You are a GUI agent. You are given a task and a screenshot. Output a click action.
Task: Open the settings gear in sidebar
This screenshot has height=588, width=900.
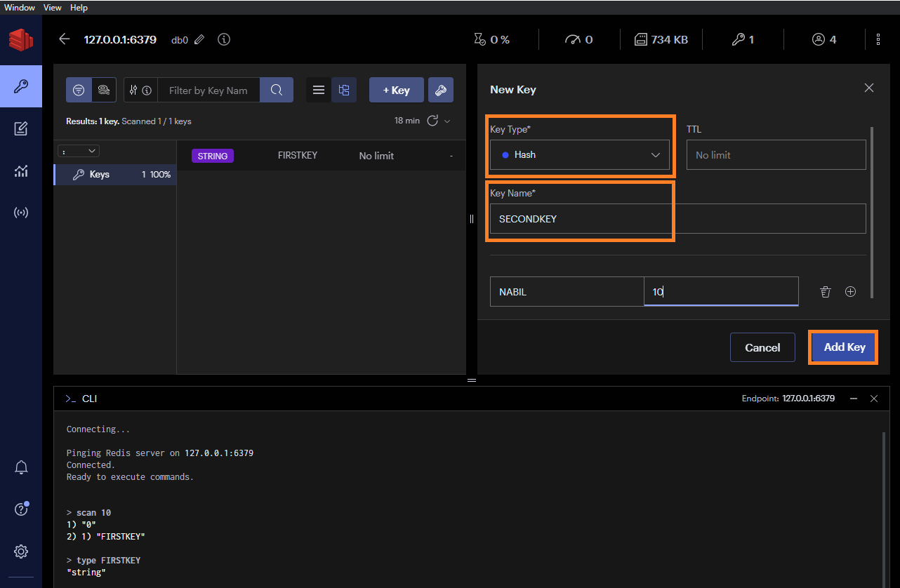(21, 552)
